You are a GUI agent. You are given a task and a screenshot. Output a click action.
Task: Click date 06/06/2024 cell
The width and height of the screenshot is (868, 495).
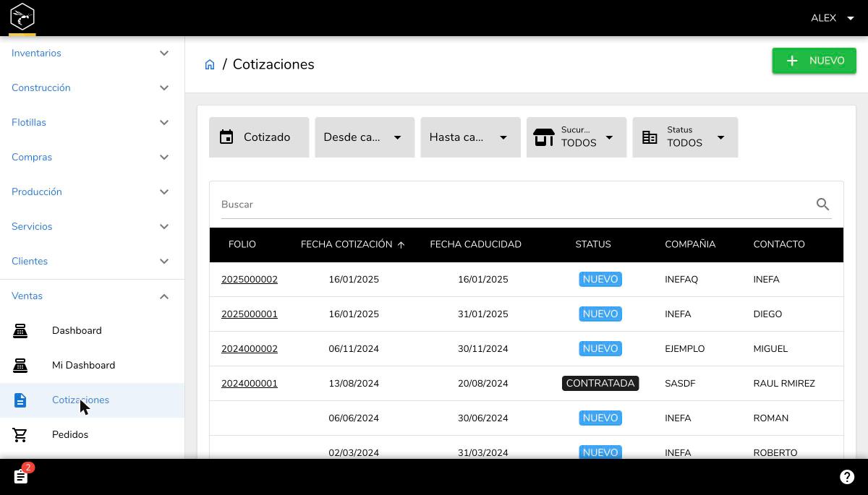[x=354, y=418]
